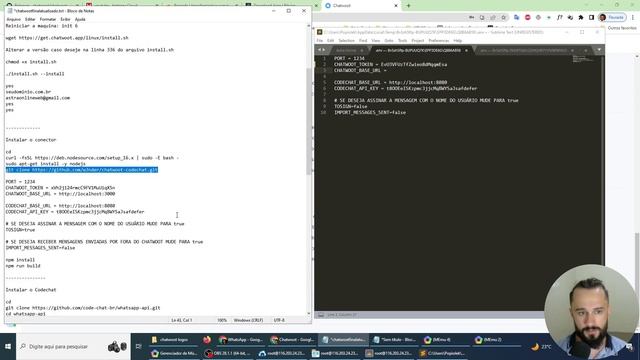Viewport: 640px width, 360px height.
Task: Open the Ajuda menu in Notepad
Action: [x=80, y=19]
